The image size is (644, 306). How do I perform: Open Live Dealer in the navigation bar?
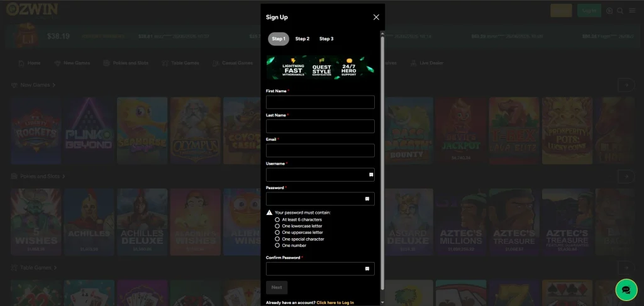(427, 63)
